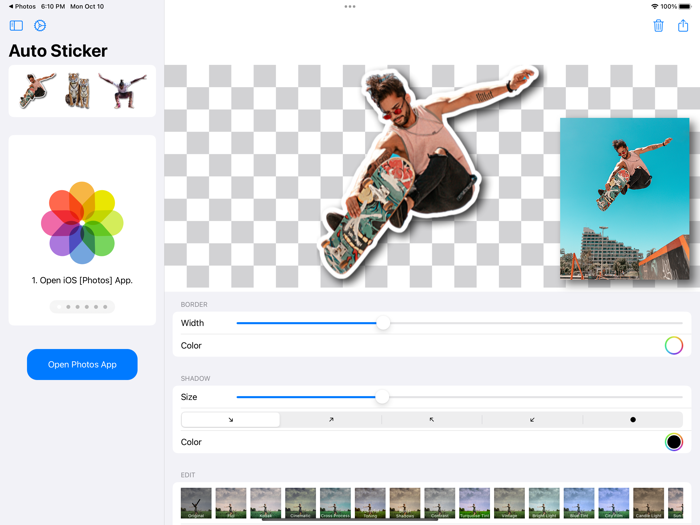This screenshot has height=525, width=700.
Task: Select the two tigers sticker thumbnail
Action: click(x=78, y=91)
